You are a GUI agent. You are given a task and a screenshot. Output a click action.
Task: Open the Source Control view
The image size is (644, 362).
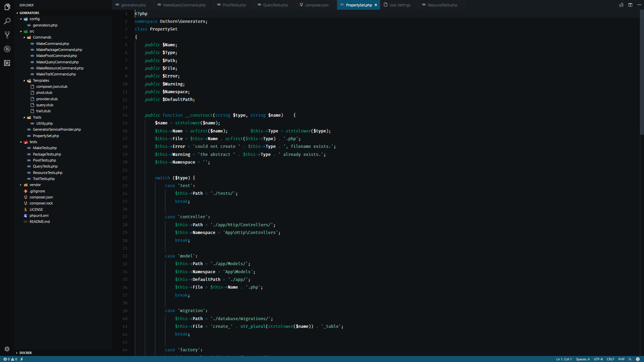(x=7, y=35)
